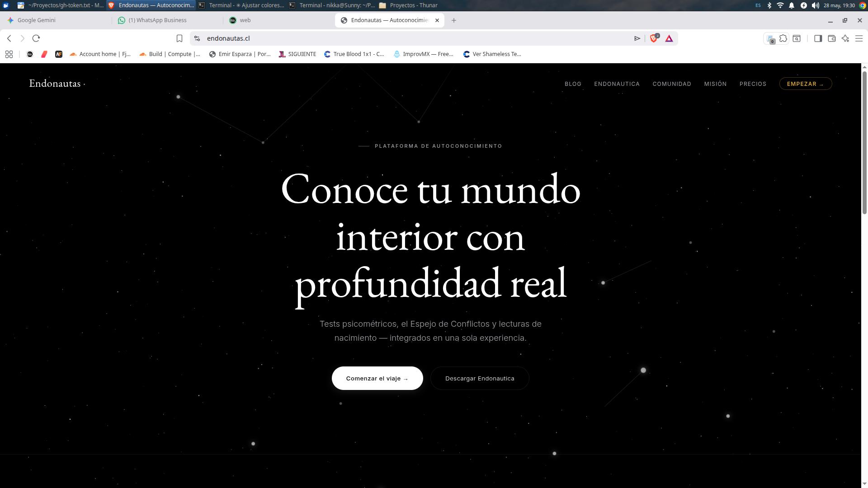Close the Endonautas browser tab
The width and height of the screenshot is (868, 488).
pyautogui.click(x=437, y=20)
